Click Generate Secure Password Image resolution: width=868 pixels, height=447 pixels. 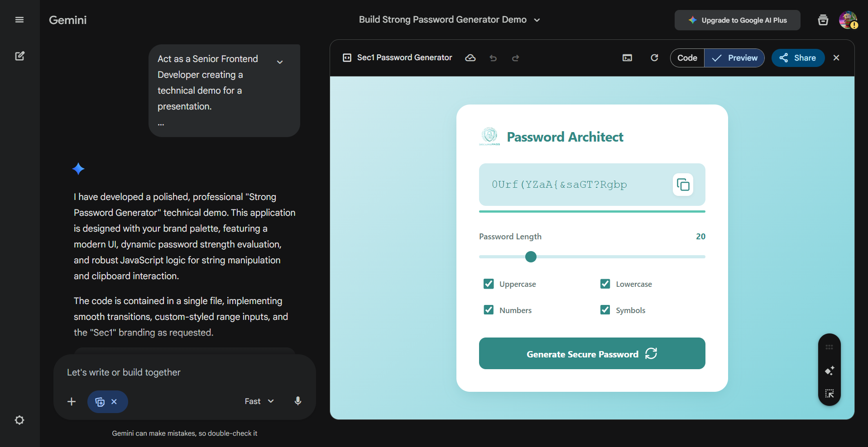[591, 353]
